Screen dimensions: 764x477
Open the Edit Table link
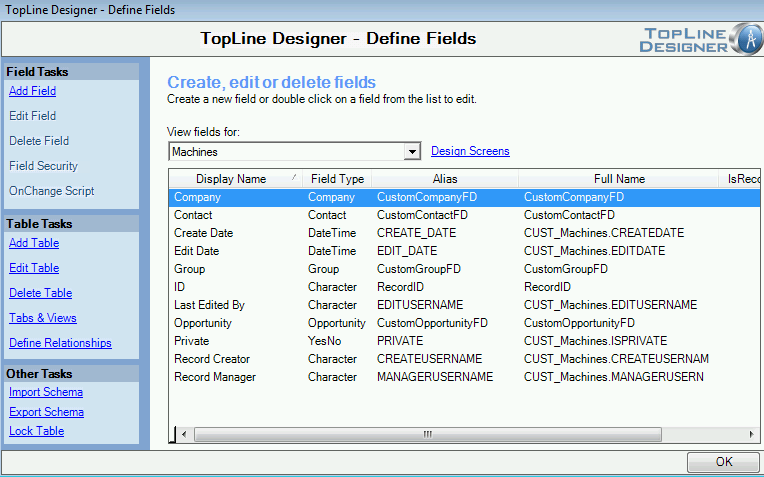point(34,268)
